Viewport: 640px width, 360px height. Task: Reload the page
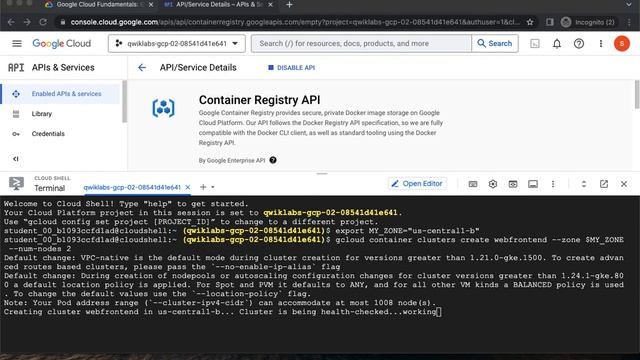43,22
